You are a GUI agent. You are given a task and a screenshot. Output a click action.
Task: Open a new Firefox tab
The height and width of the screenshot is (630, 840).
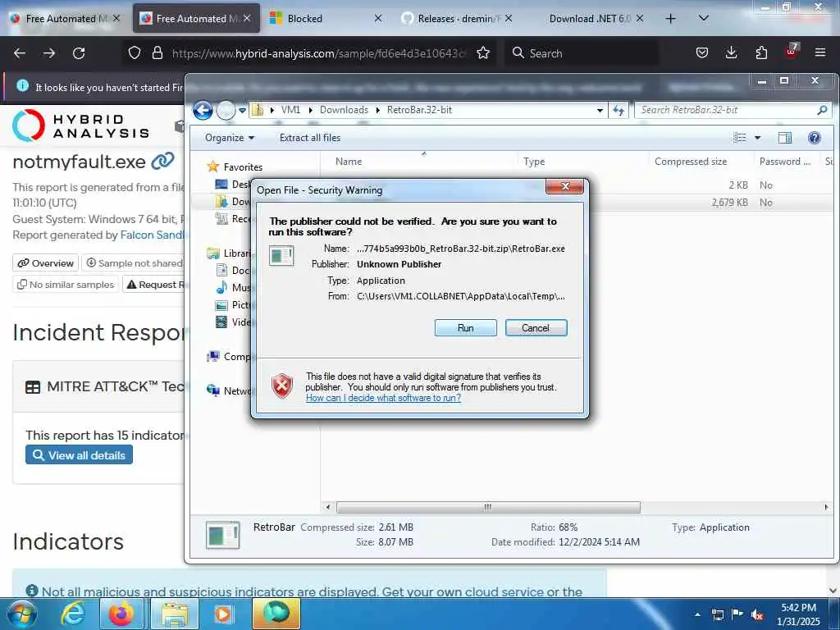coord(670,19)
